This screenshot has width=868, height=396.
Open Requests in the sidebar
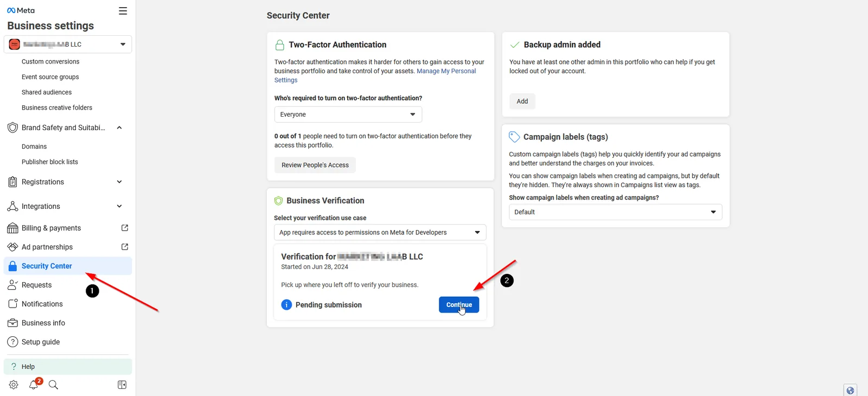coord(68,285)
